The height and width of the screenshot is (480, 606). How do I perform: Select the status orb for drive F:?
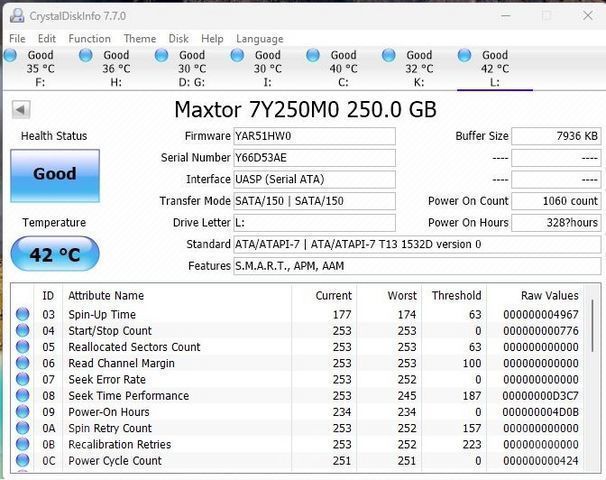pyautogui.click(x=10, y=56)
